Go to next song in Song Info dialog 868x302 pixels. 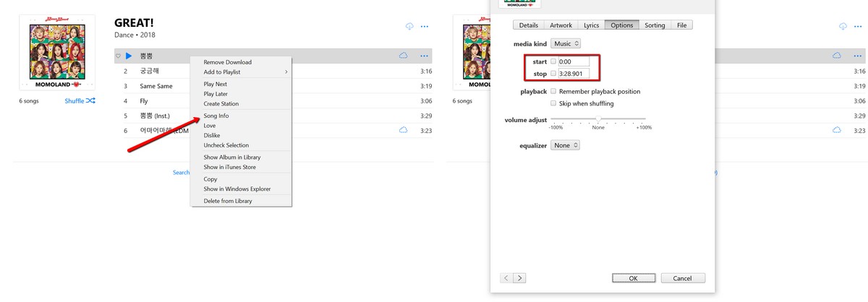[x=519, y=278]
